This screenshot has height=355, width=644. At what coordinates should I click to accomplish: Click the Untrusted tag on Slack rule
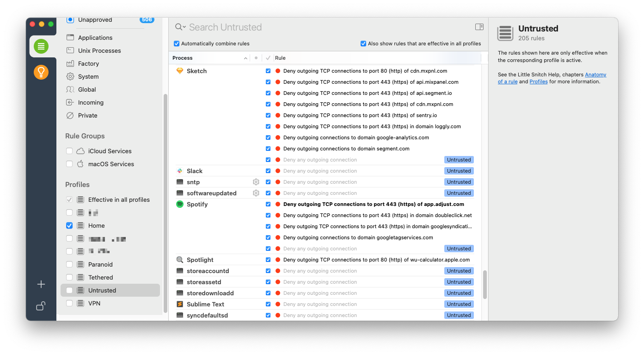click(459, 171)
